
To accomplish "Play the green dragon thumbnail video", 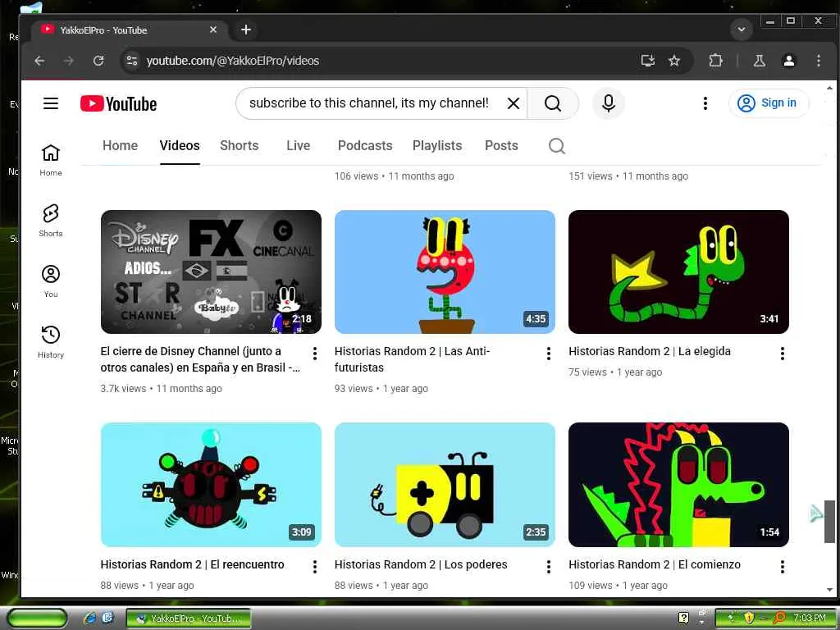I will point(678,485).
